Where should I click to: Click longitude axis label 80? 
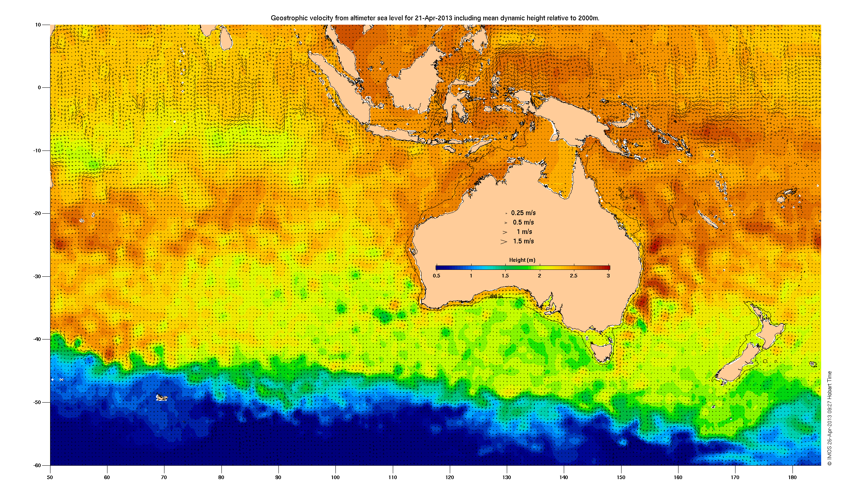[221, 477]
